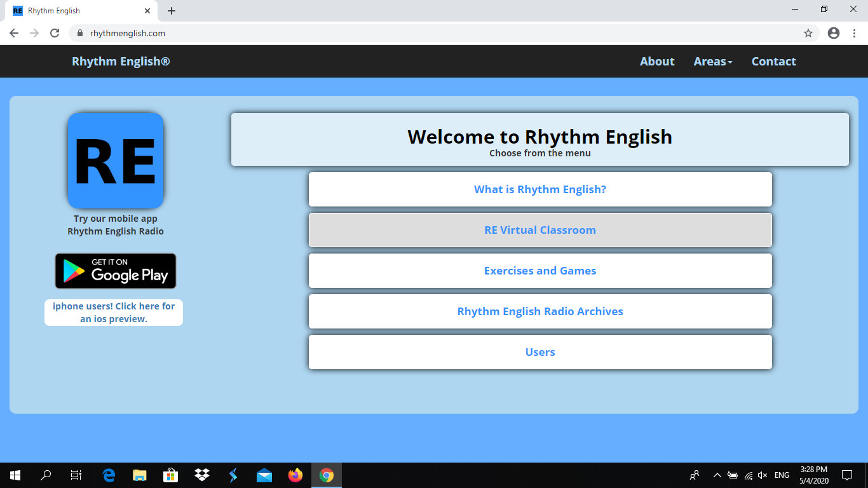Viewport: 868px width, 488px height.
Task: Expand the Areas dropdown menu
Action: pyautogui.click(x=712, y=62)
